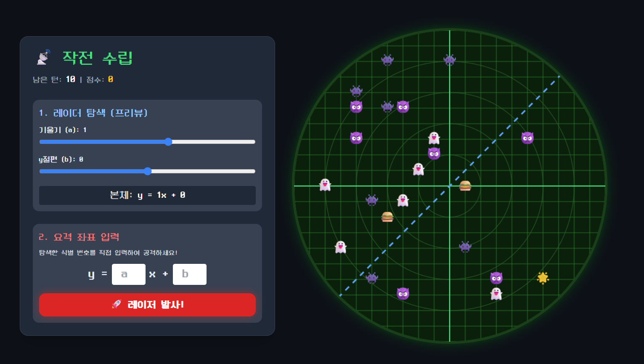Click the ghost above the central devil
This screenshot has width=644, height=364.
coord(434,138)
